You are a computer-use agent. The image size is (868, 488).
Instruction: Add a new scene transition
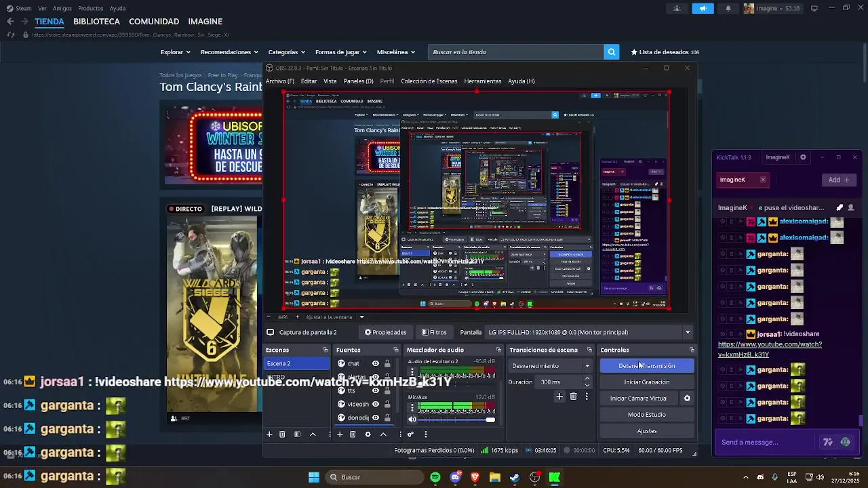pyautogui.click(x=559, y=396)
